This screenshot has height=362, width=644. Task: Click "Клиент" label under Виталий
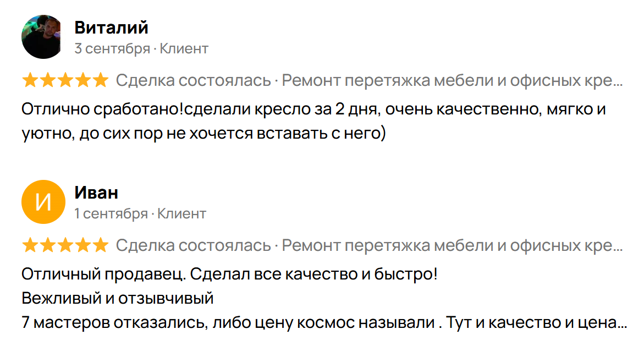point(184,48)
